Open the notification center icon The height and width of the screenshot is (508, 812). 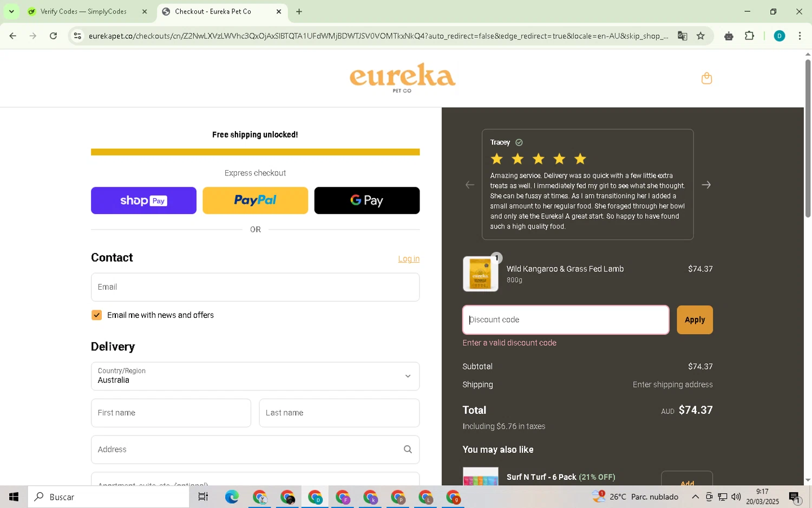pyautogui.click(x=794, y=497)
